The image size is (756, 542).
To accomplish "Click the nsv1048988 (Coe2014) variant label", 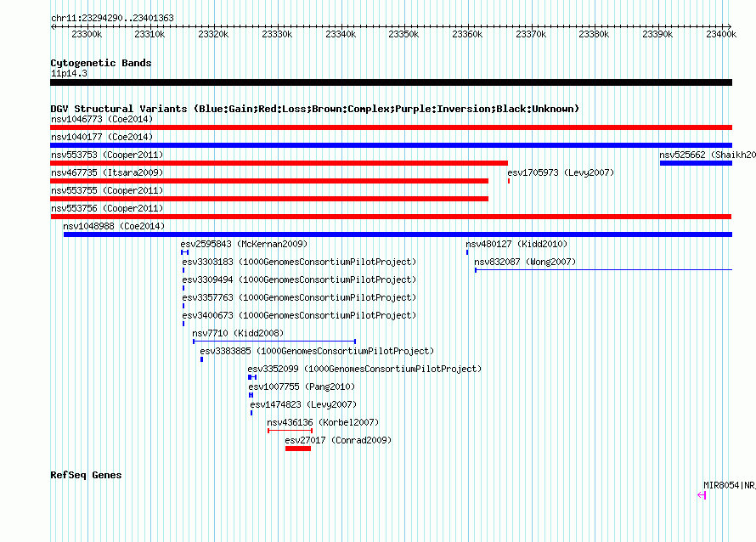I will (114, 226).
